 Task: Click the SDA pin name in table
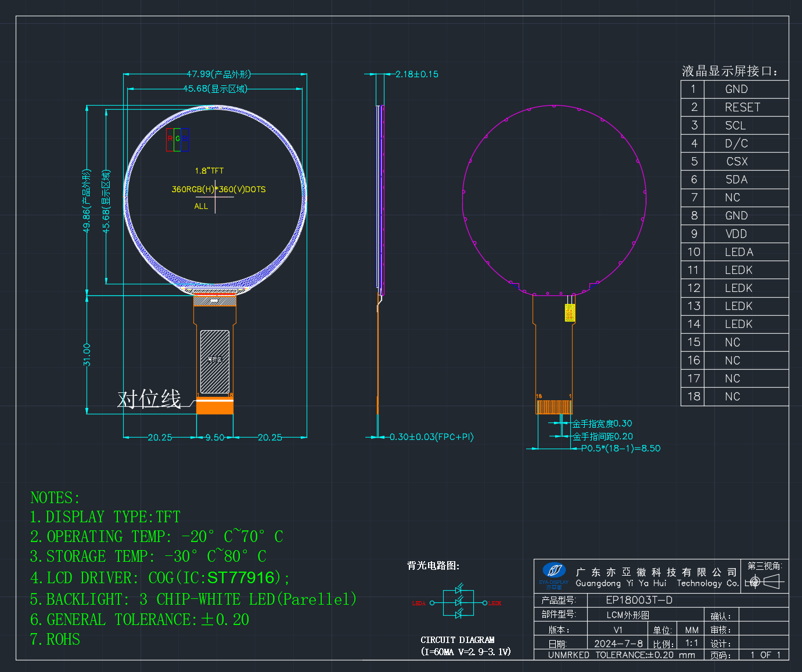pos(736,180)
